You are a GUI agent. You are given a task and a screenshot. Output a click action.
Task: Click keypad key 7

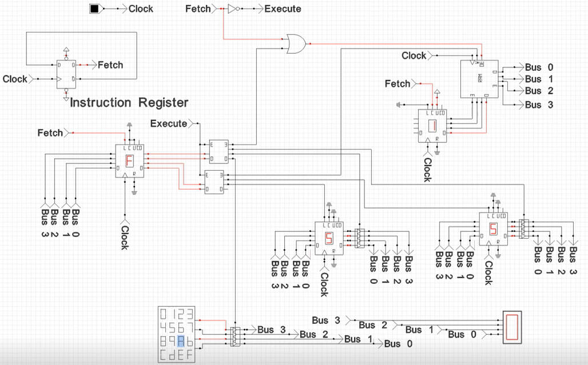(190, 327)
